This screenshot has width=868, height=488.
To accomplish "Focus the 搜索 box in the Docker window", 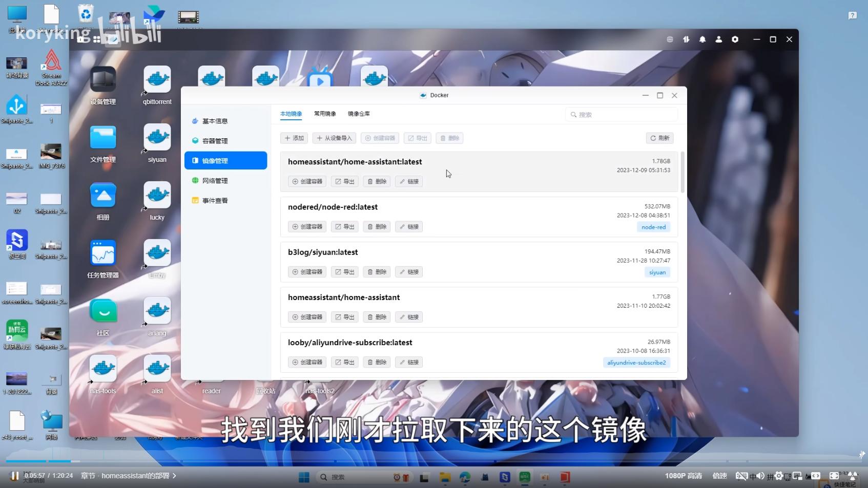I will coord(621,115).
